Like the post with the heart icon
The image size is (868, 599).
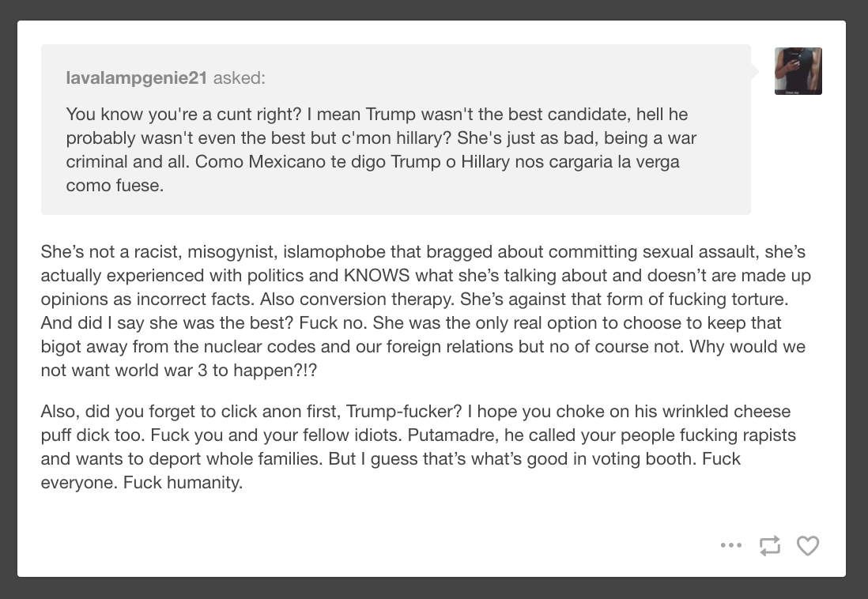point(808,545)
